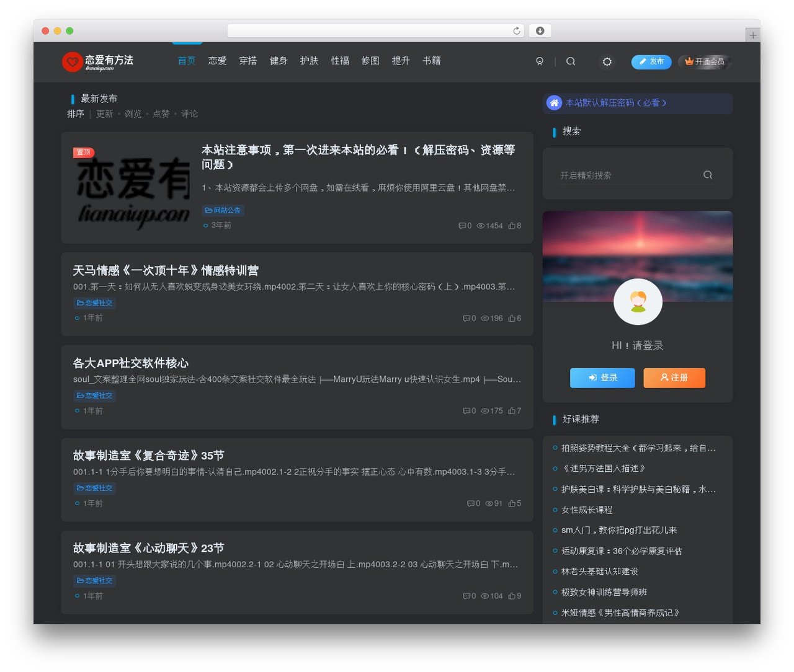
Task: Sort posts by 更新
Action: pos(105,114)
